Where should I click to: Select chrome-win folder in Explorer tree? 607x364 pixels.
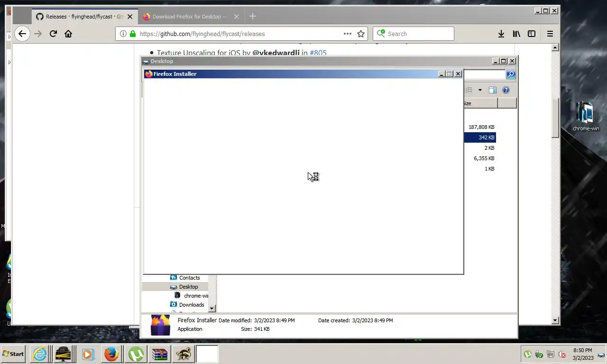[191, 296]
